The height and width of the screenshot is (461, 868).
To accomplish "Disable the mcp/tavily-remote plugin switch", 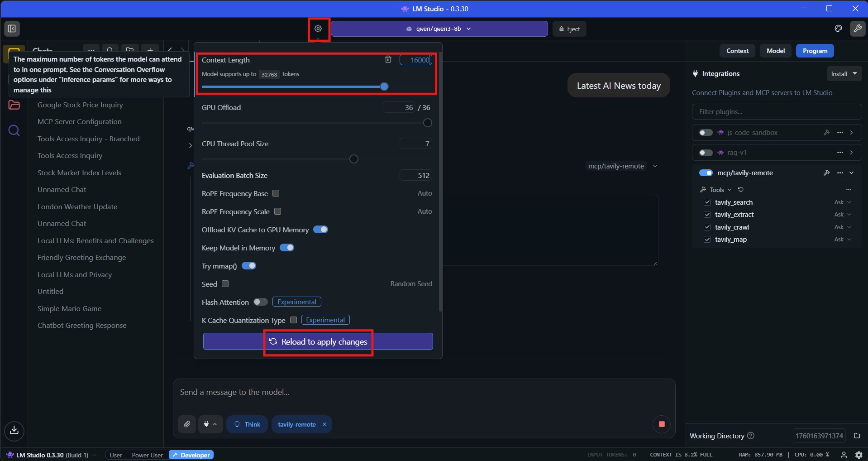I will pyautogui.click(x=706, y=173).
